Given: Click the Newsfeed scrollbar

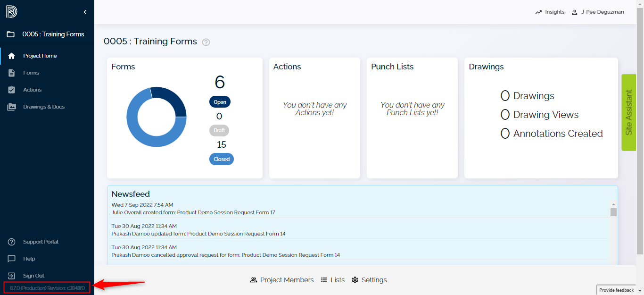Looking at the screenshot, I should 613,231.
